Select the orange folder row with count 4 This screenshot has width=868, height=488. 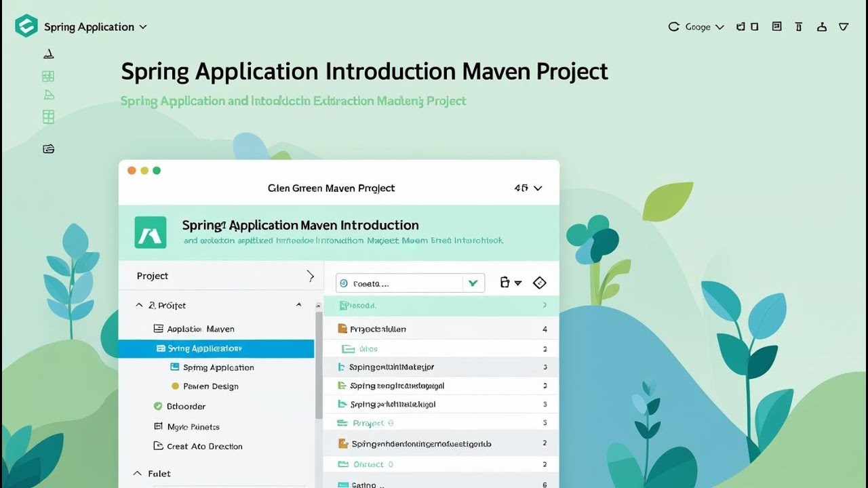point(441,329)
